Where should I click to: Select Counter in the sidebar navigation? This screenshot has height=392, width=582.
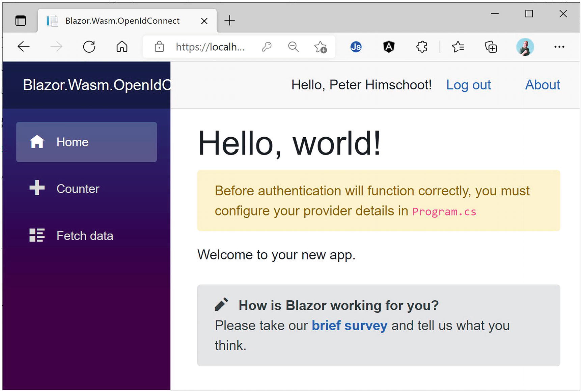pyautogui.click(x=78, y=189)
